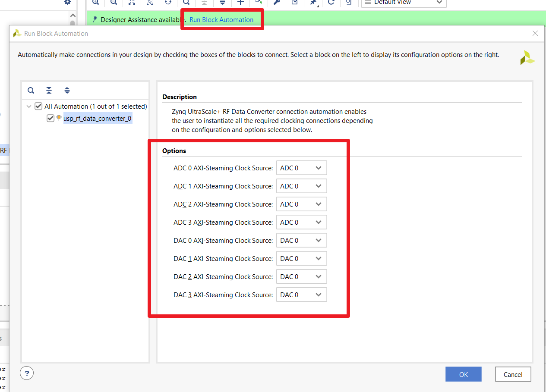Click the 'Designer Assistance available.' text

[143, 20]
